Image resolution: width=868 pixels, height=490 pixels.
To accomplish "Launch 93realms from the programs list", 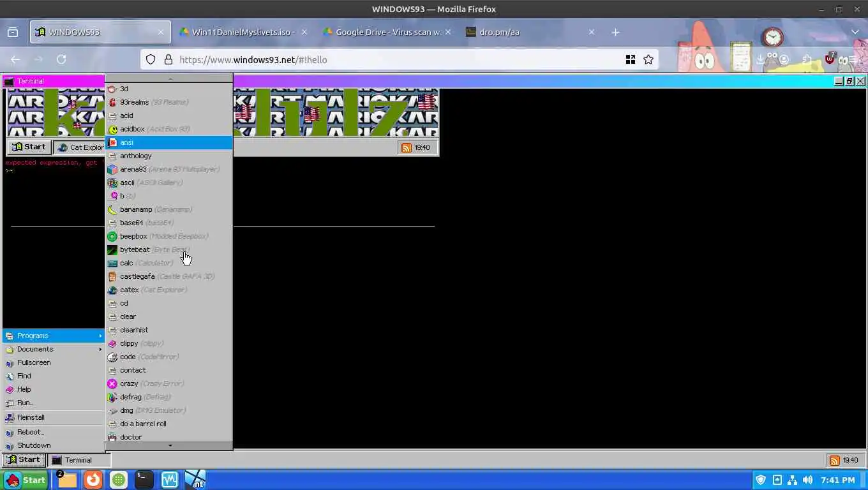I will [168, 102].
